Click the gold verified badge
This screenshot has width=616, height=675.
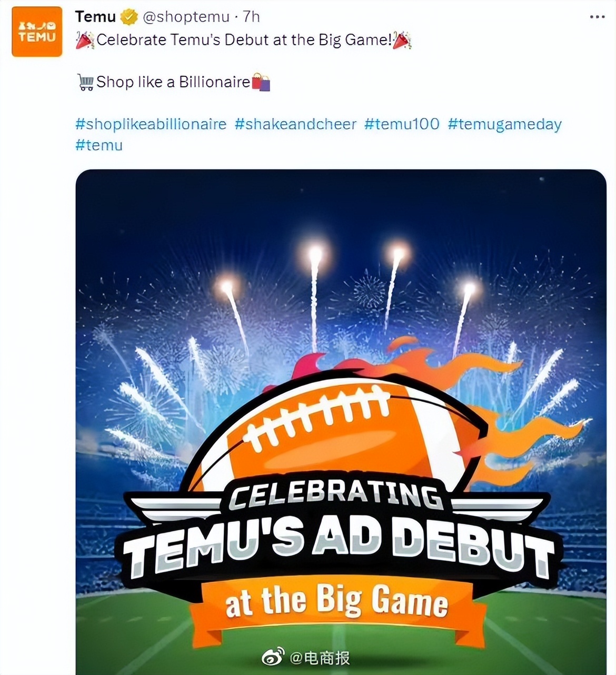pos(128,17)
